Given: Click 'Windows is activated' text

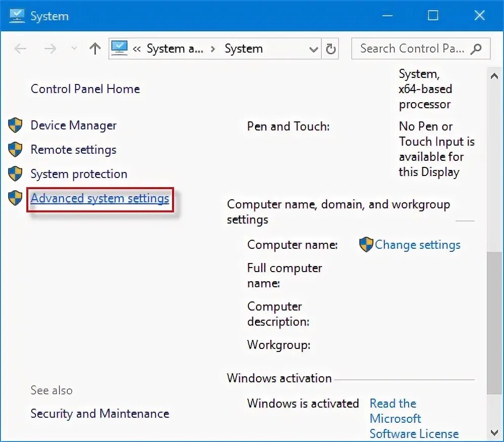Looking at the screenshot, I should (303, 404).
